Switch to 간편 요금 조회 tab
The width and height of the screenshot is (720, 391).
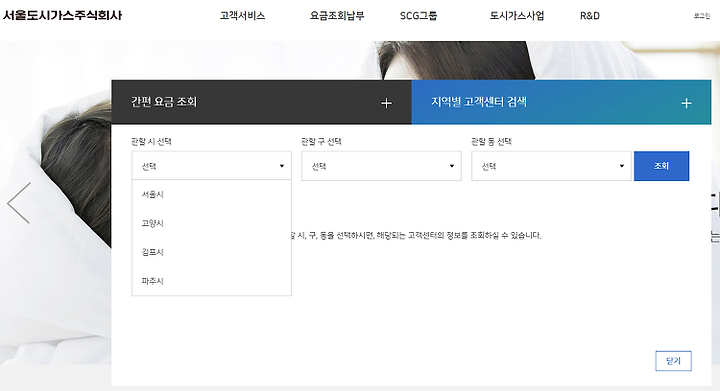261,102
